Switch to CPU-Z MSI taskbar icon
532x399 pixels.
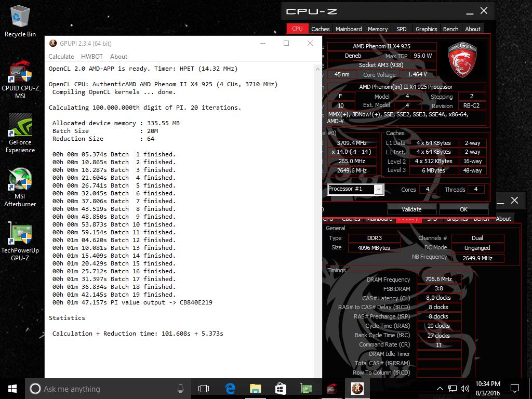pyautogui.click(x=331, y=389)
